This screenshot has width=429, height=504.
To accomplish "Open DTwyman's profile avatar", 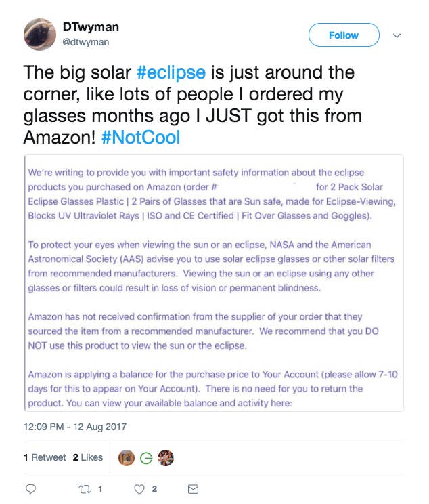I will tap(40, 35).
